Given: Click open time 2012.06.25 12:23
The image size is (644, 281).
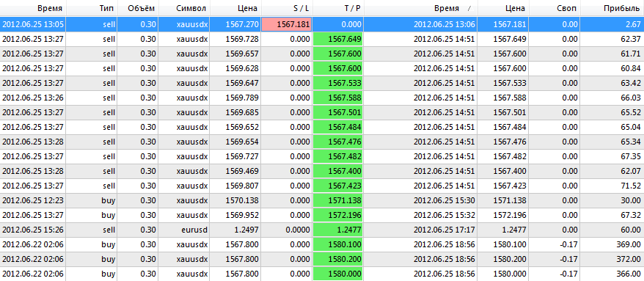Looking at the screenshot, I should point(33,200).
